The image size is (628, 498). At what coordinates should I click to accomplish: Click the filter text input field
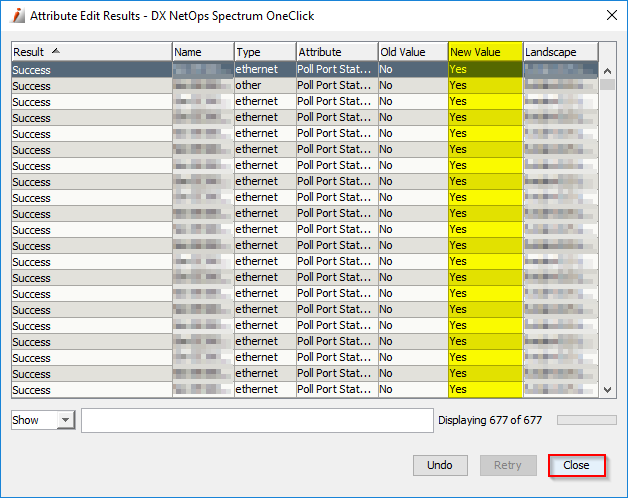(x=257, y=420)
